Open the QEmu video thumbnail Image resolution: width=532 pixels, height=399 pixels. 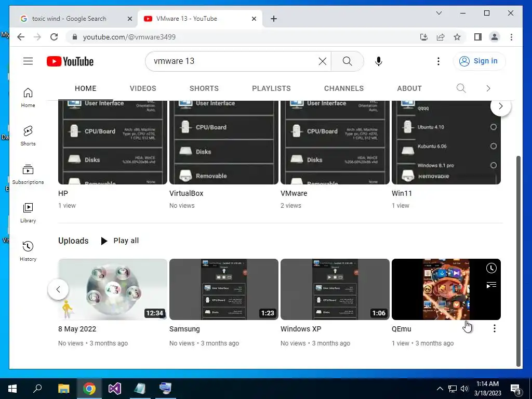click(x=446, y=289)
